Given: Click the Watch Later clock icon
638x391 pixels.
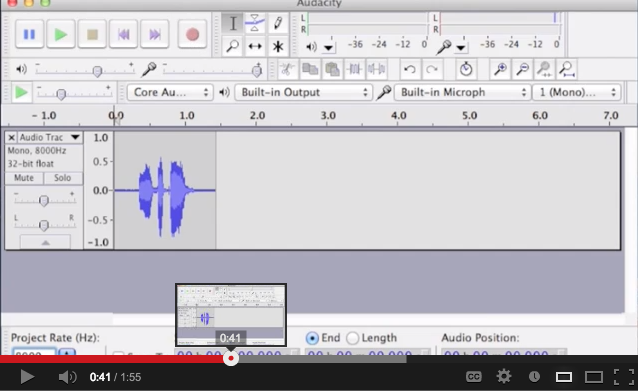Looking at the screenshot, I should pyautogui.click(x=534, y=377).
